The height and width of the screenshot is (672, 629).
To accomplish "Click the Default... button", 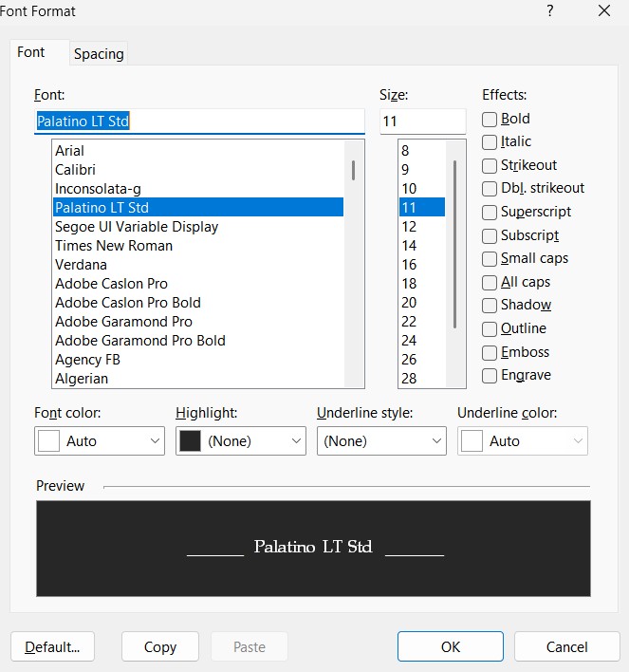I will coord(53,647).
